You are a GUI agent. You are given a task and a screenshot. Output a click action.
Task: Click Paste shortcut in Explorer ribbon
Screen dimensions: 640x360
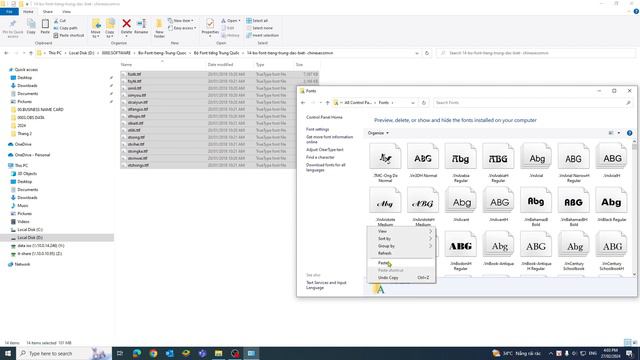click(x=69, y=35)
